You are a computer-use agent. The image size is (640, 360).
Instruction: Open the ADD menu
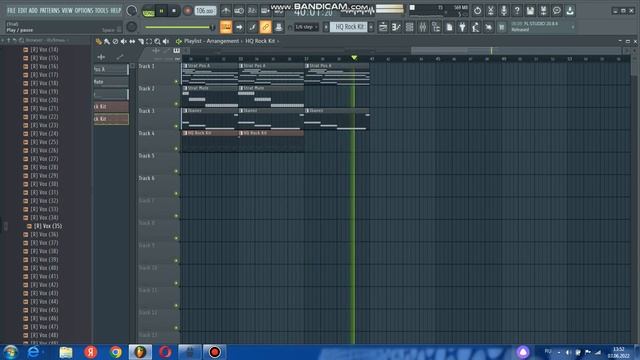pos(33,11)
